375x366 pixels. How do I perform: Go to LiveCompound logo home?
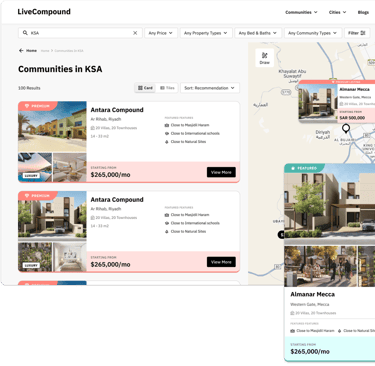click(44, 12)
